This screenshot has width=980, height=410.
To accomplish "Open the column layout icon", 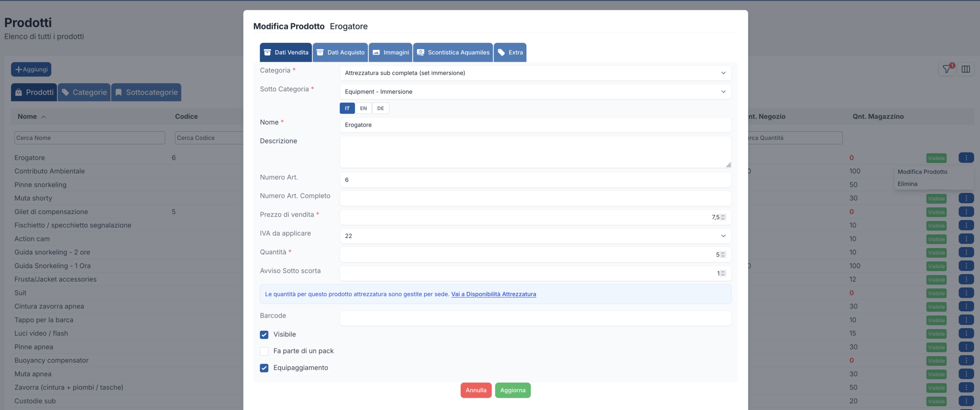I will [965, 69].
